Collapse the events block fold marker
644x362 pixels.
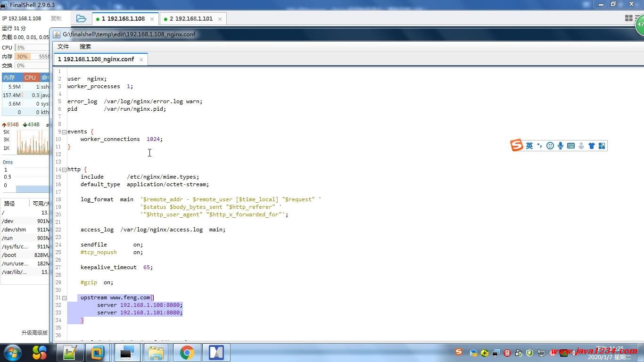coord(64,132)
